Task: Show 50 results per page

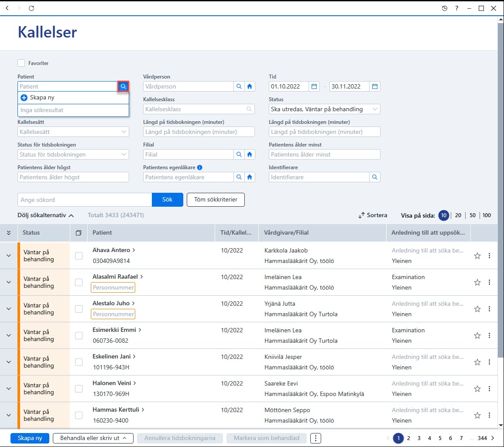Action: pyautogui.click(x=473, y=215)
